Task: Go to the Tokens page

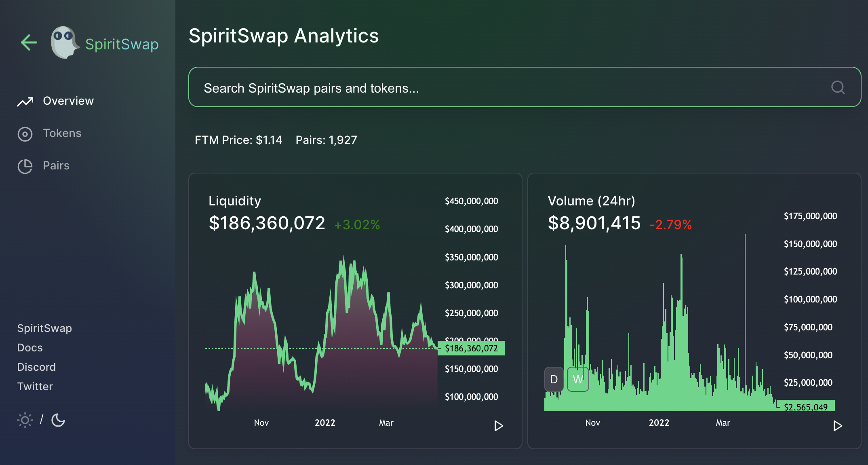Action: pyautogui.click(x=62, y=133)
